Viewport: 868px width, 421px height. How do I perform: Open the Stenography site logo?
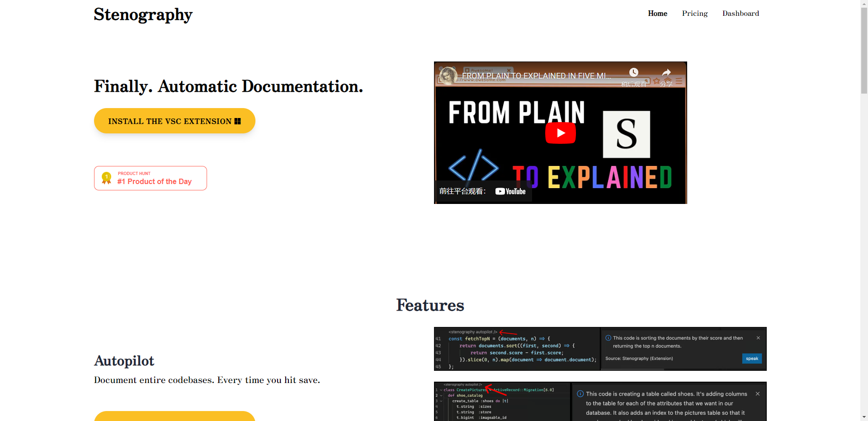[143, 15]
